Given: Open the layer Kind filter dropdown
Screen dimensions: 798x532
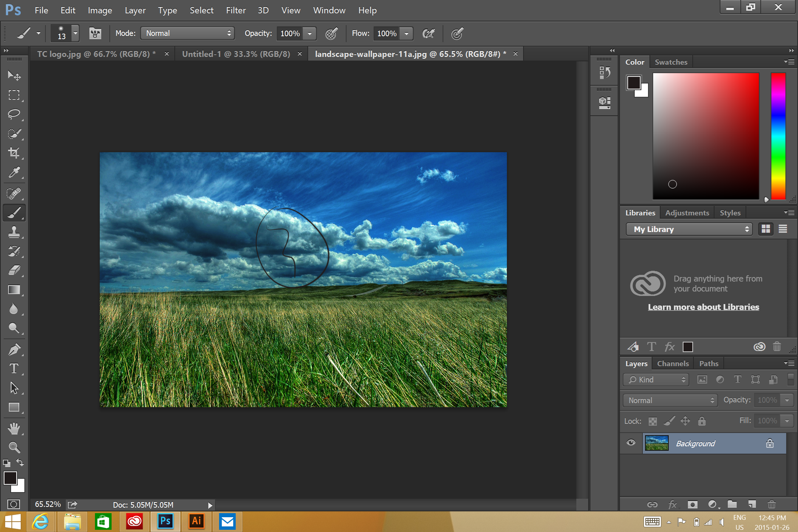Looking at the screenshot, I should (x=656, y=380).
